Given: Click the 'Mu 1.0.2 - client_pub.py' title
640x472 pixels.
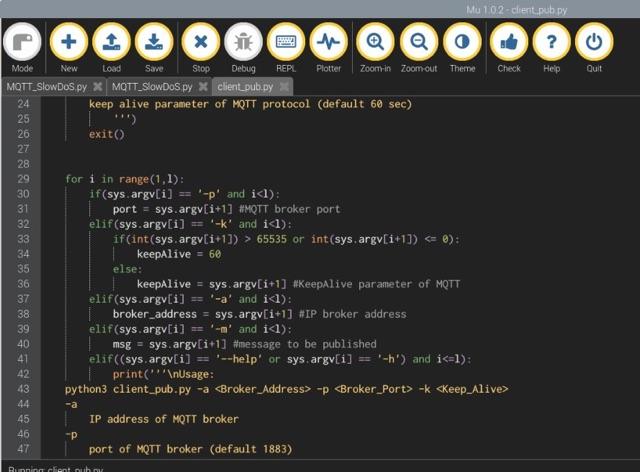Looking at the screenshot, I should (517, 9).
